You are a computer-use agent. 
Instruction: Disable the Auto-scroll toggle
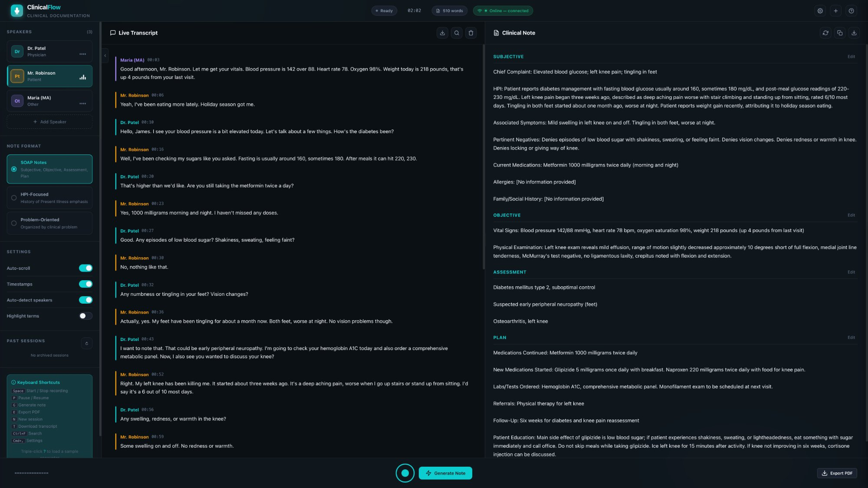click(x=85, y=268)
